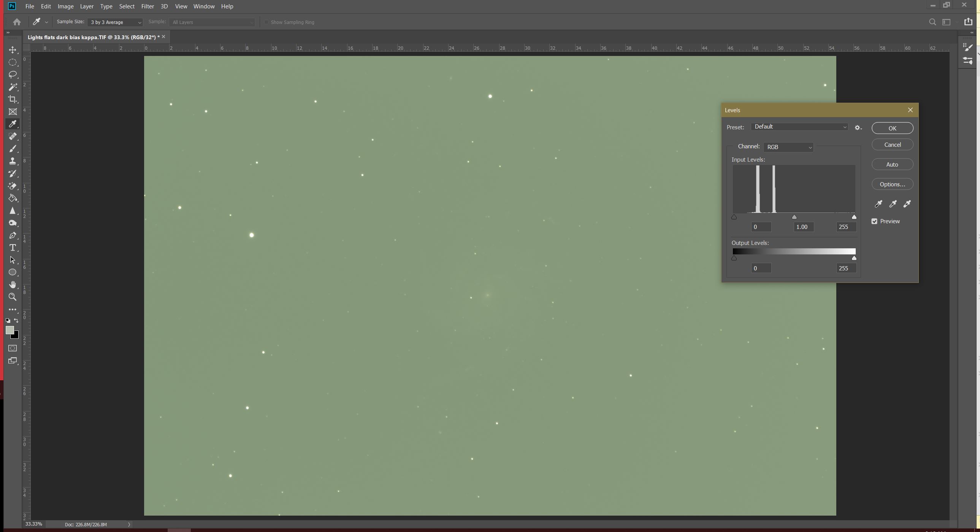
Task: Enable Show Sampling Ring checkbox
Action: coord(266,22)
